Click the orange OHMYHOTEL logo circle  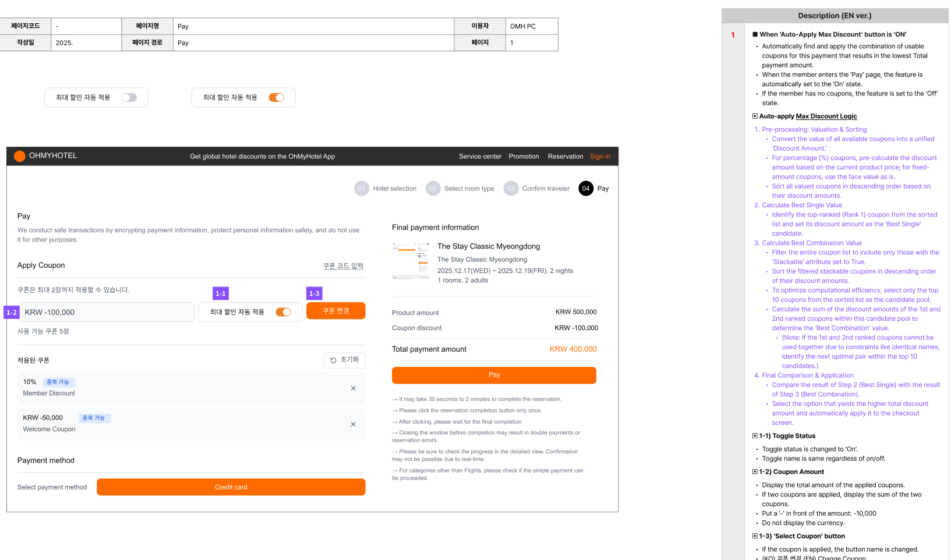pos(19,156)
